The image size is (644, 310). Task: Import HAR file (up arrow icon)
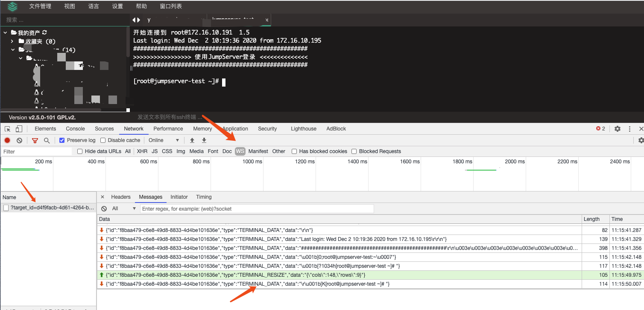point(192,140)
